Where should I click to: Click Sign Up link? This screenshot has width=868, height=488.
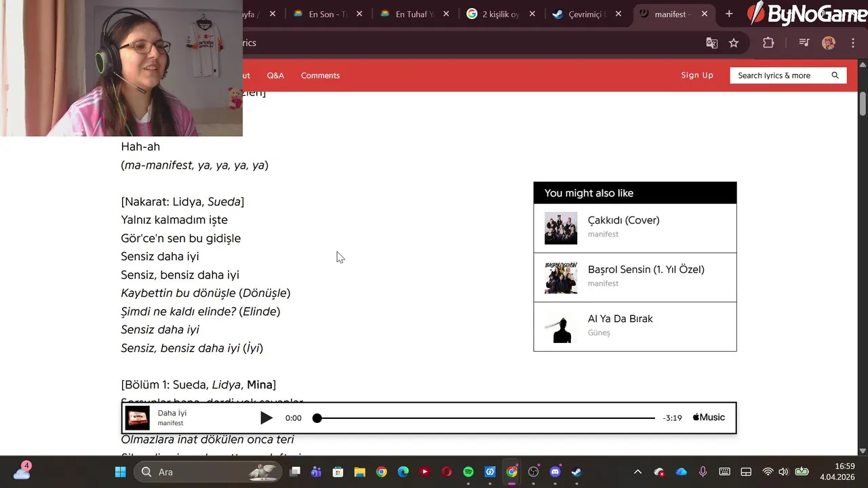tap(697, 75)
